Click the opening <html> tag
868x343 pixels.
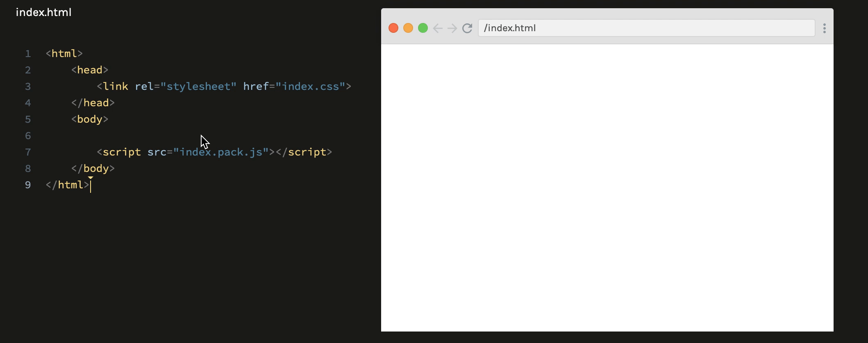click(x=64, y=54)
